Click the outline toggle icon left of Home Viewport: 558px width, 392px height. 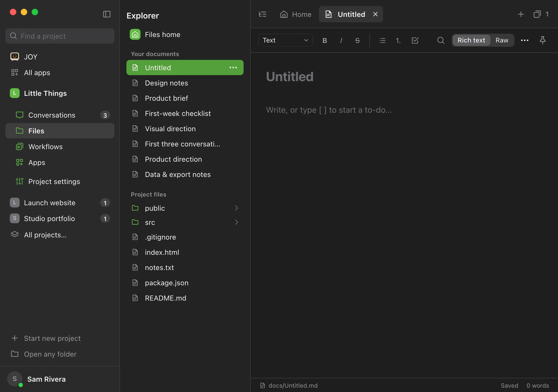pos(263,14)
